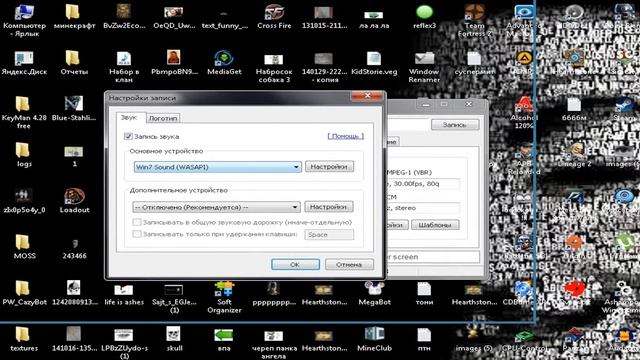Toggle Записывать в общую звуковую дорожку checkbox

pyautogui.click(x=137, y=222)
